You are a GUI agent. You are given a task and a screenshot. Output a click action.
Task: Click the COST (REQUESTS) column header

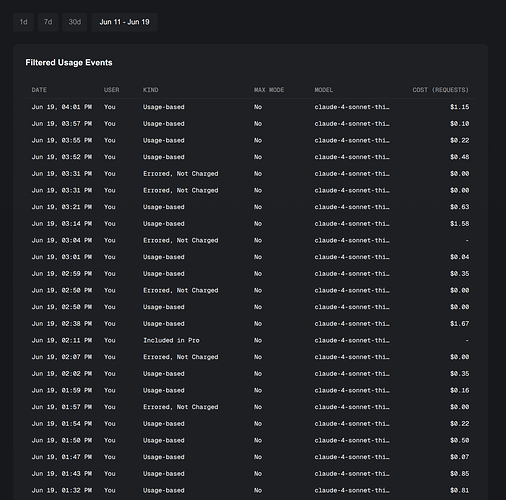coord(440,90)
